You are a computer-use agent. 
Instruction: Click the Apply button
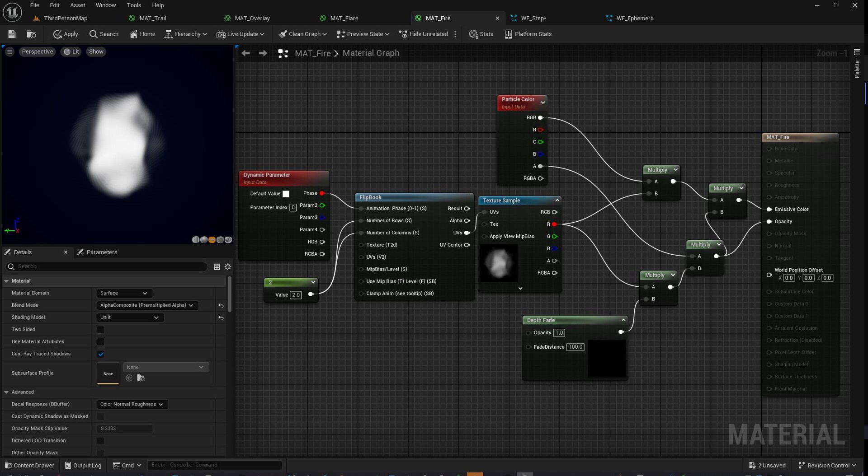66,34
